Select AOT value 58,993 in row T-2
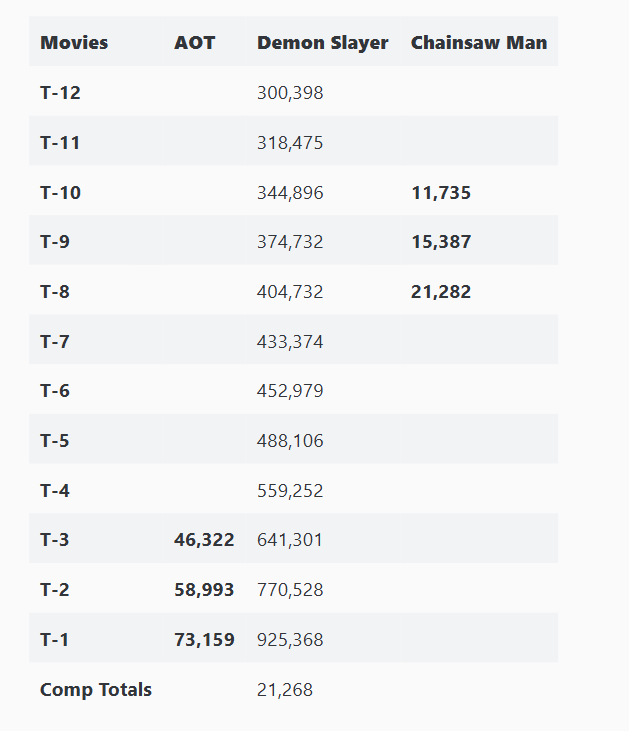Screen dimensions: 629x731 point(204,590)
